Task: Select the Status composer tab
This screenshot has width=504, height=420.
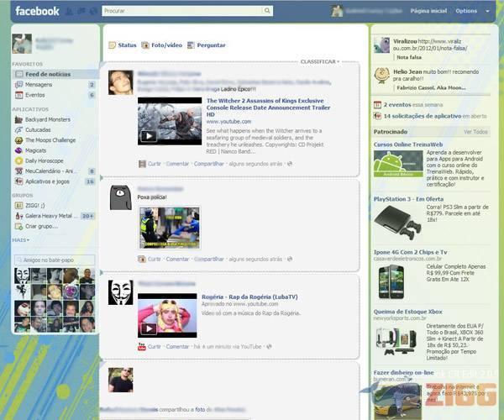Action: click(123, 45)
